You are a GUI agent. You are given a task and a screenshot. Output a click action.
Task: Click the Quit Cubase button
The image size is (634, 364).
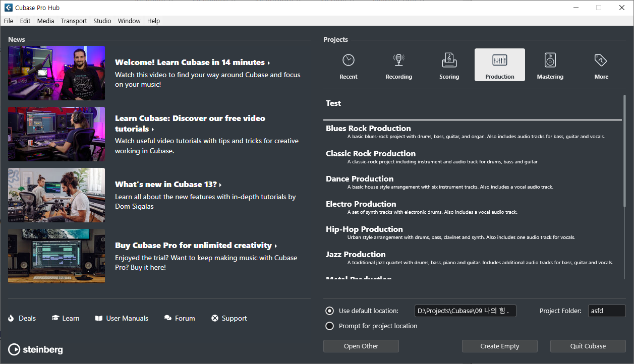(588, 346)
